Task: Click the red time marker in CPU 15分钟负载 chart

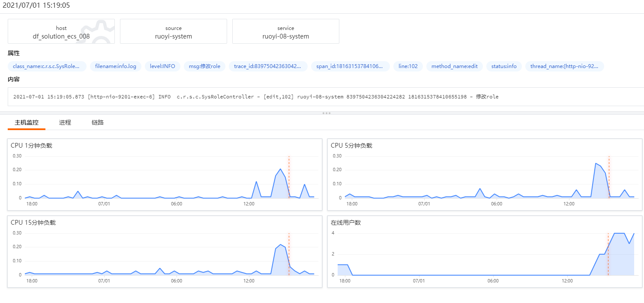Action: [289, 254]
